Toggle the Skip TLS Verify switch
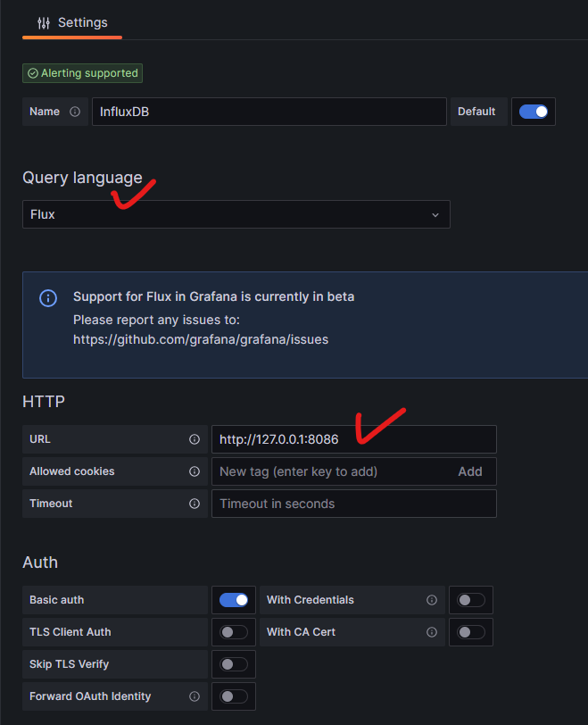This screenshot has height=725, width=588. click(x=234, y=664)
